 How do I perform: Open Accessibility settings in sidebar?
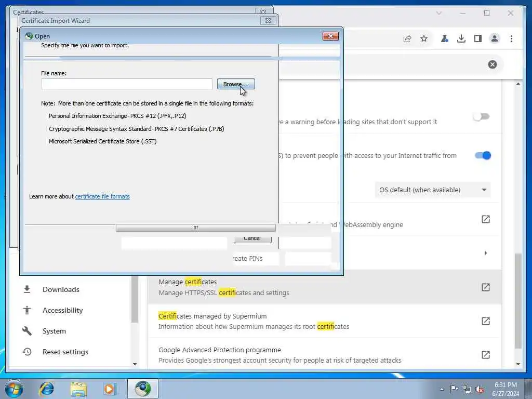coord(62,310)
